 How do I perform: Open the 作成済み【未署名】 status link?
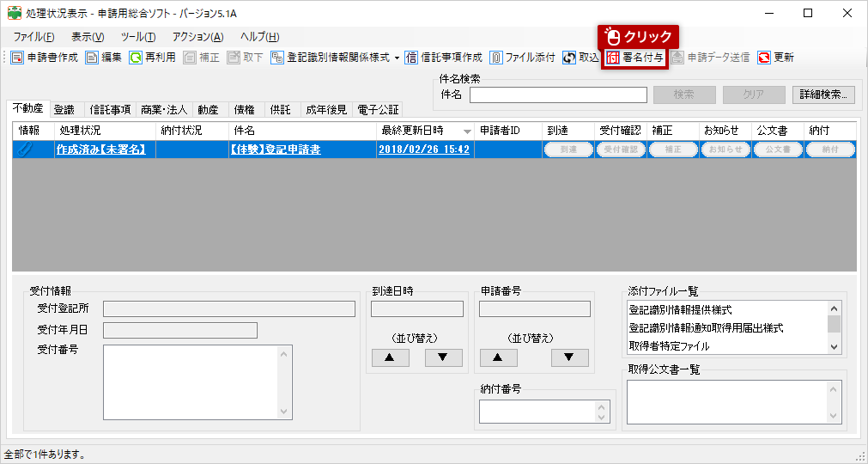pyautogui.click(x=101, y=150)
